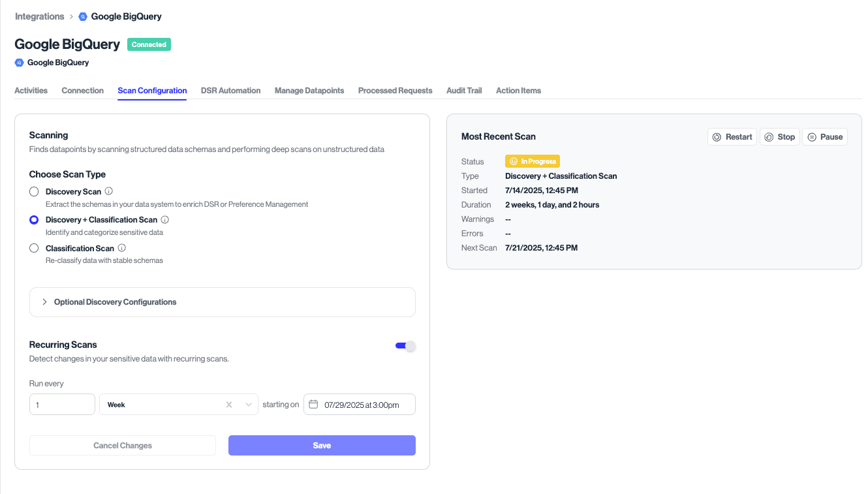Go back to Integrations via breadcrumb link
The height and width of the screenshot is (494, 868).
tap(39, 16)
